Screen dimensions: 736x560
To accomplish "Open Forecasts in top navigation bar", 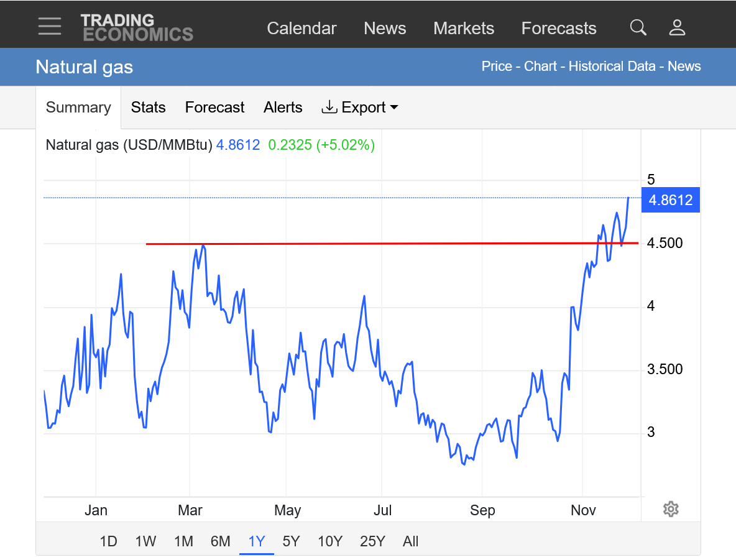I will click(559, 29).
